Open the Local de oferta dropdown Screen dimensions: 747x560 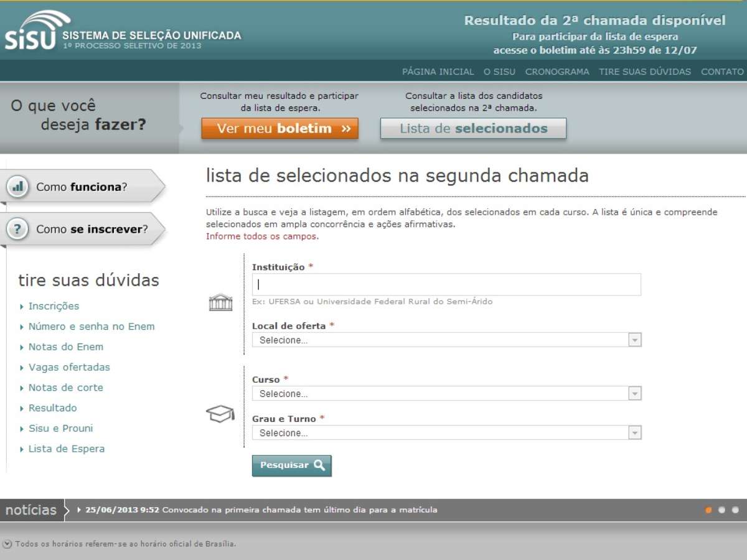pos(446,340)
